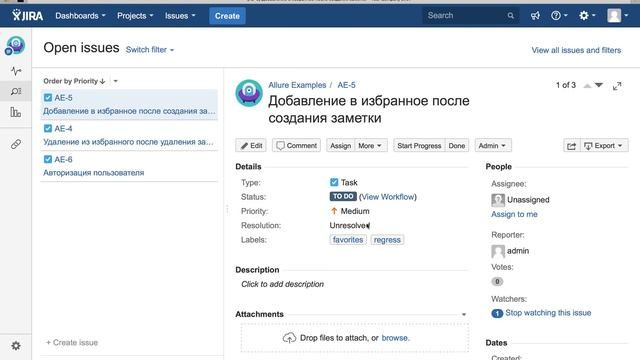Open the order-by field dropdown arrow
Viewport: 640px width, 360px height.
(116, 81)
